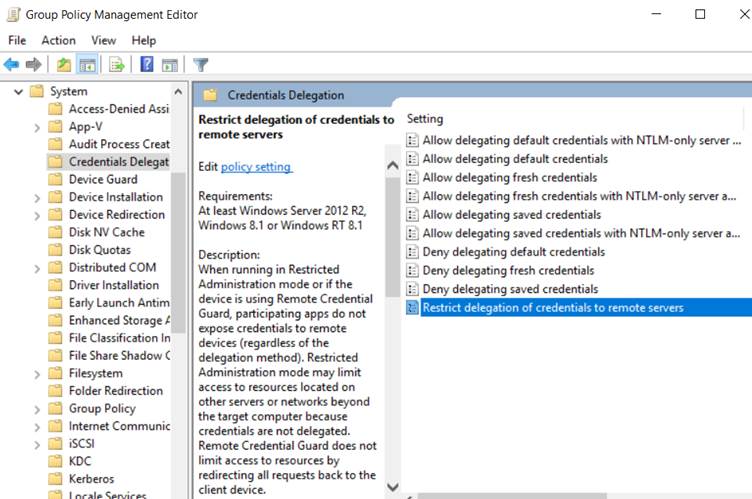Image resolution: width=752 pixels, height=499 pixels.
Task: Collapse the System tree node
Action: point(18,91)
